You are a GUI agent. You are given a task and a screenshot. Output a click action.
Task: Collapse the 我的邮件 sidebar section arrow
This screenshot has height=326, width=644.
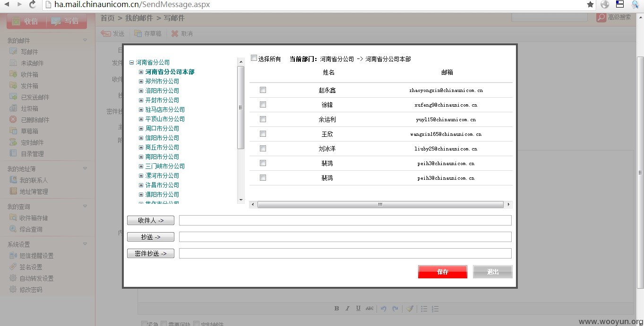click(x=85, y=41)
